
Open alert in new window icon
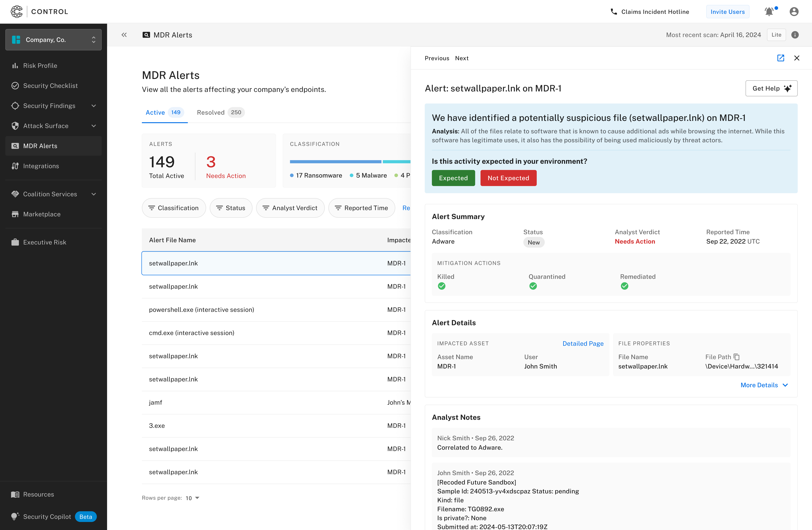click(781, 58)
